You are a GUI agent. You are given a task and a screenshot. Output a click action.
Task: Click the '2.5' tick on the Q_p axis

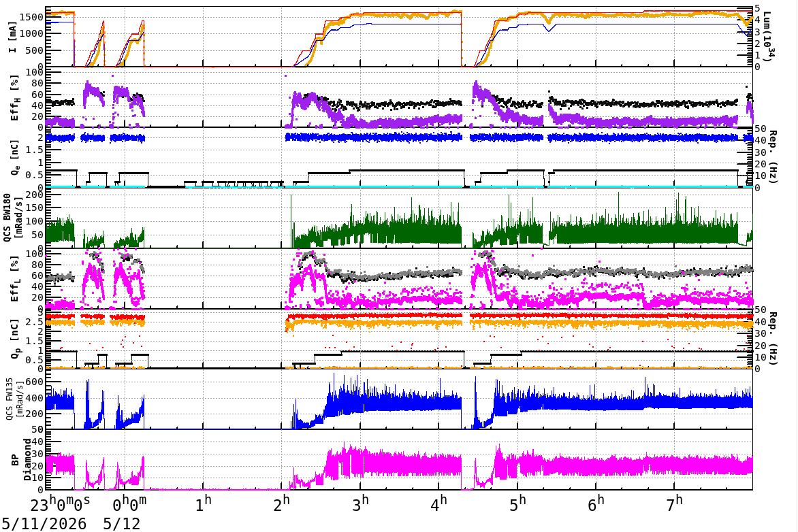(35, 322)
